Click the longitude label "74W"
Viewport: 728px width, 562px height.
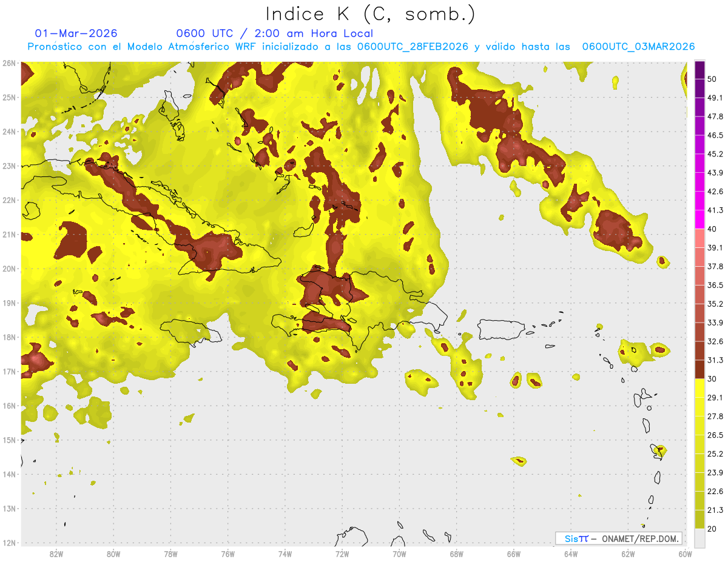pos(285,554)
